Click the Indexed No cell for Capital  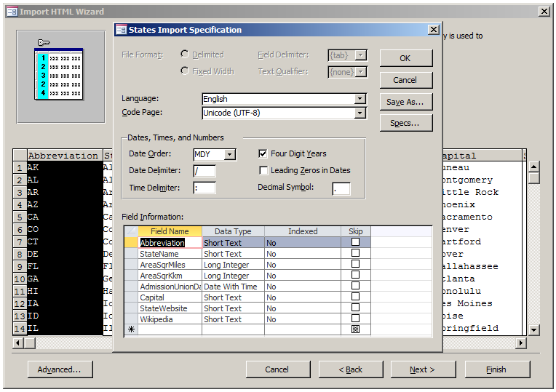[303, 297]
